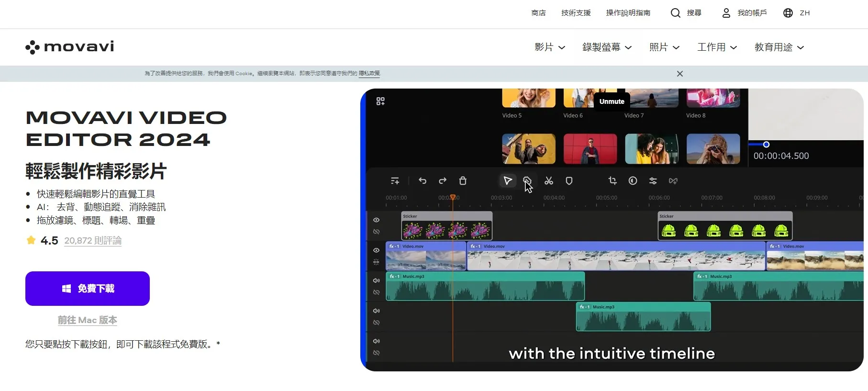Image resolution: width=868 pixels, height=391 pixels.
Task: Open the search magnifier icon
Action: click(675, 13)
